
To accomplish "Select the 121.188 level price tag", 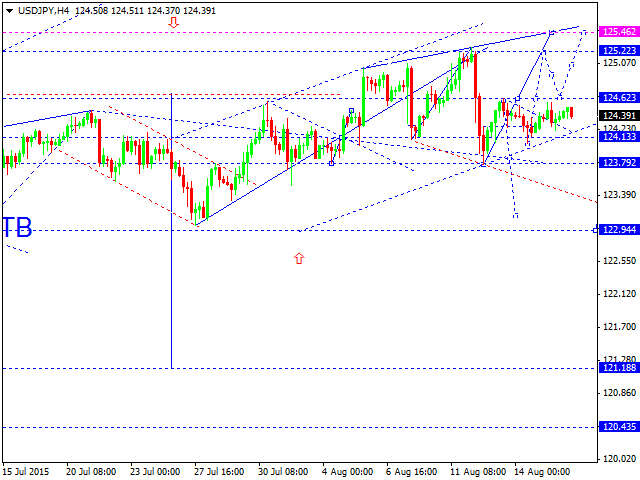I will pyautogui.click(x=619, y=368).
